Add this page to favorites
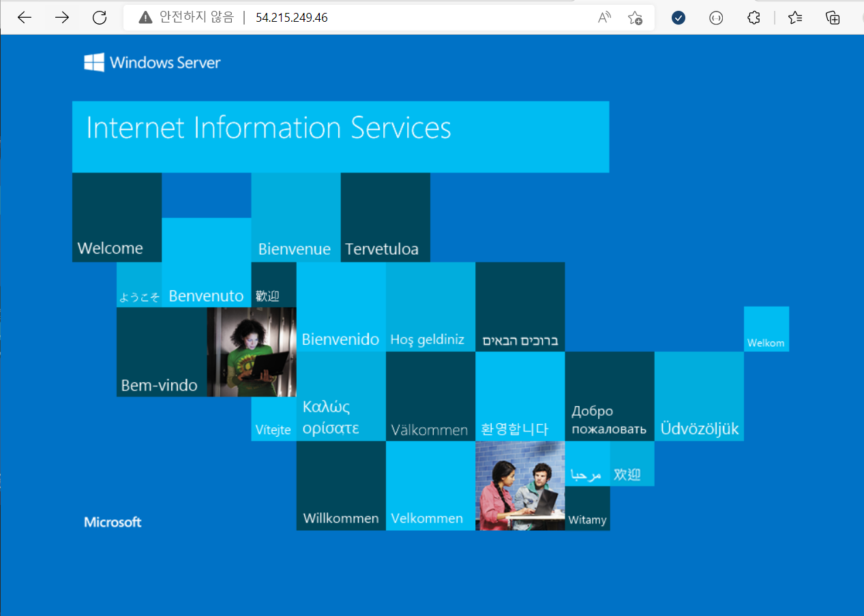The height and width of the screenshot is (616, 864). pyautogui.click(x=635, y=18)
